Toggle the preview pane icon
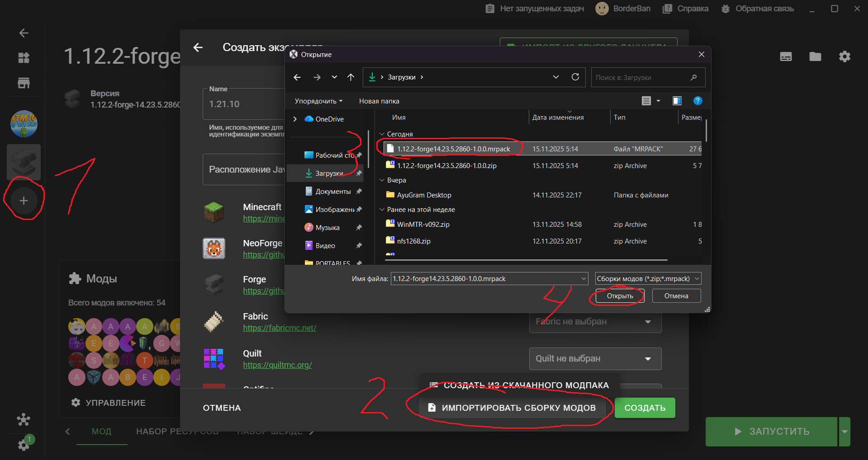The image size is (868, 460). (x=677, y=101)
